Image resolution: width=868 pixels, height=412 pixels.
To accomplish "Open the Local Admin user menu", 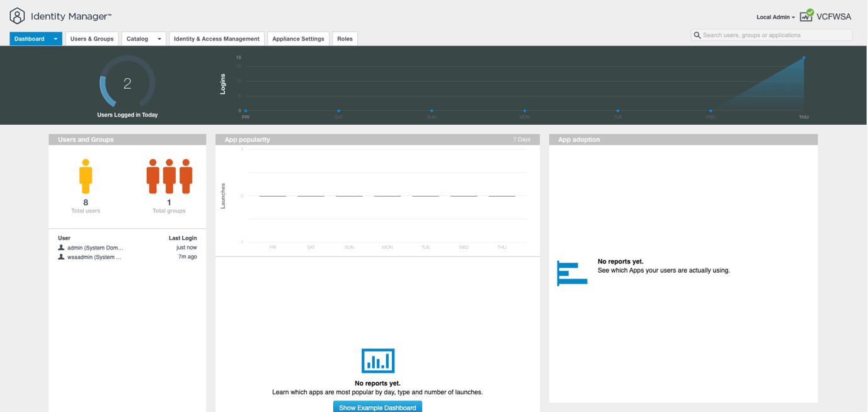I will [x=775, y=17].
